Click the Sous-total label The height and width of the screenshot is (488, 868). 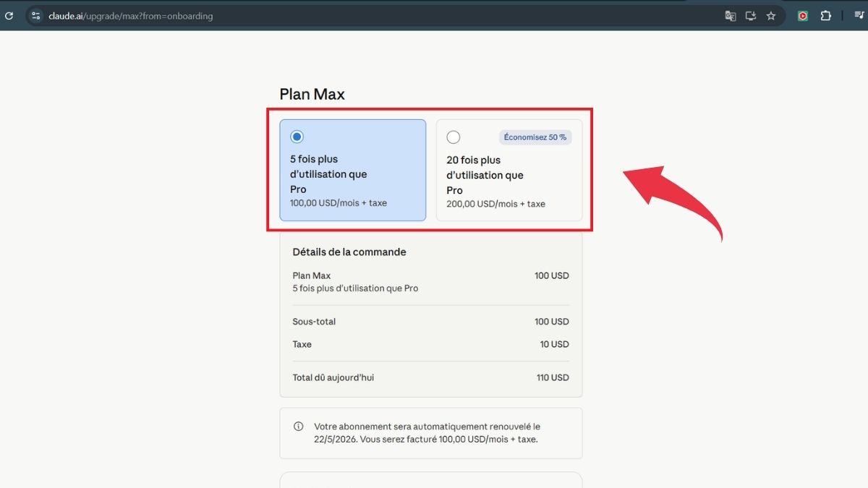(314, 322)
